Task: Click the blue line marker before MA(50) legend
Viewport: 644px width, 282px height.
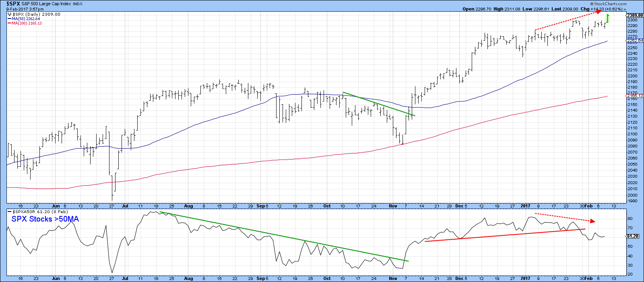Action: (9, 19)
